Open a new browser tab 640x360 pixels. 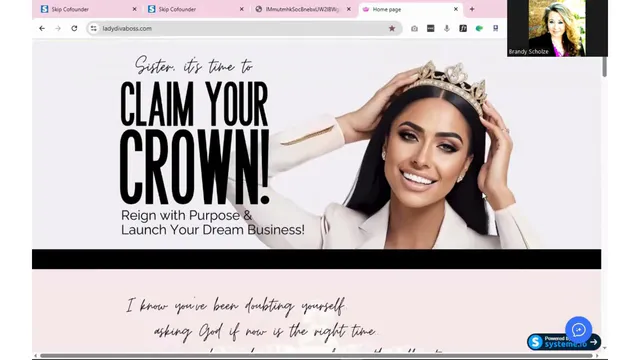point(472,9)
